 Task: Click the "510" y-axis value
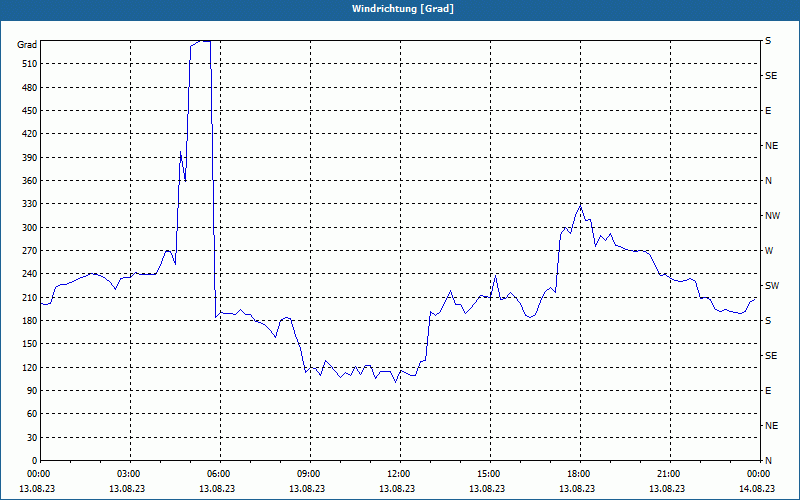(x=29, y=64)
